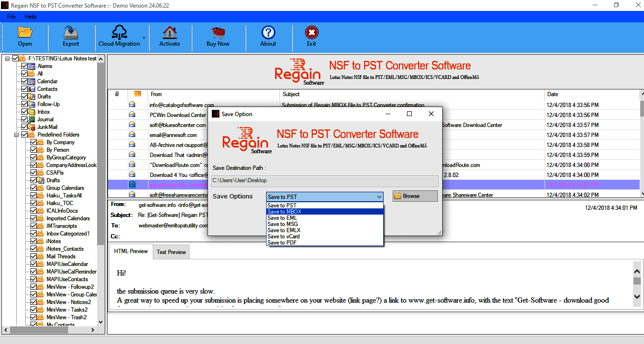Click the Buy Now cart icon
Screen dimensions: 644x344
[x=218, y=32]
